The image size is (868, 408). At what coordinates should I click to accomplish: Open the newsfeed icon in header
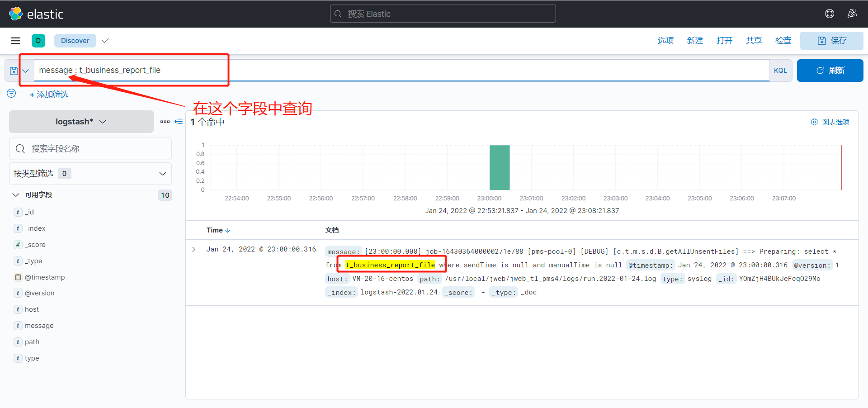(x=852, y=14)
